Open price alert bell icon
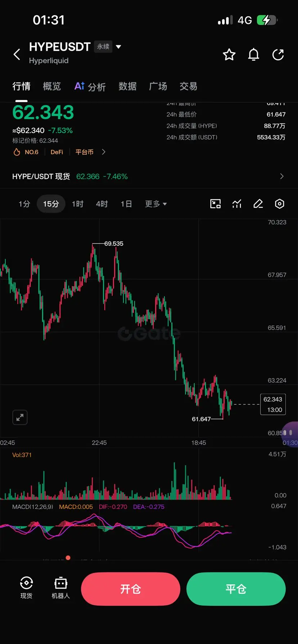Viewport: 298px width, 644px height. click(x=254, y=55)
